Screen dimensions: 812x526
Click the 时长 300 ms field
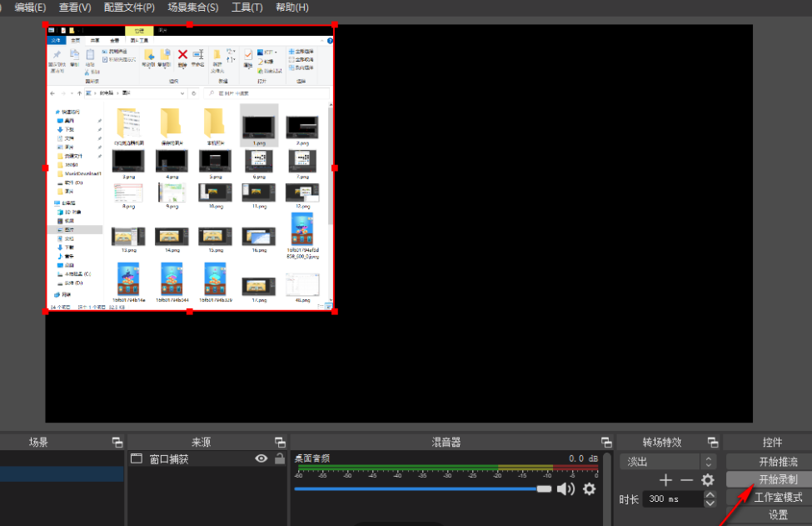[x=673, y=498]
